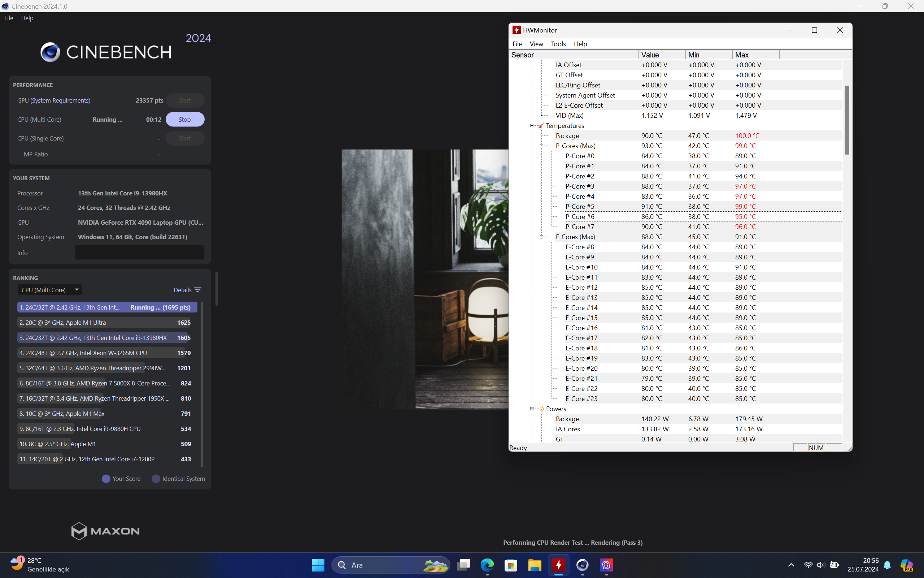Open File Explorer from taskbar
This screenshot has height=578, width=924.
click(535, 565)
